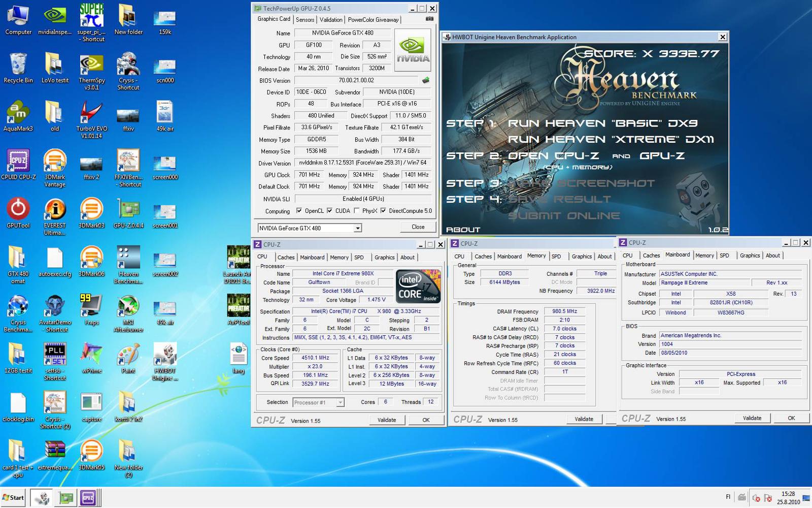
Task: Open Launch AvP D3D11 Benchmark icon
Action: 238,264
